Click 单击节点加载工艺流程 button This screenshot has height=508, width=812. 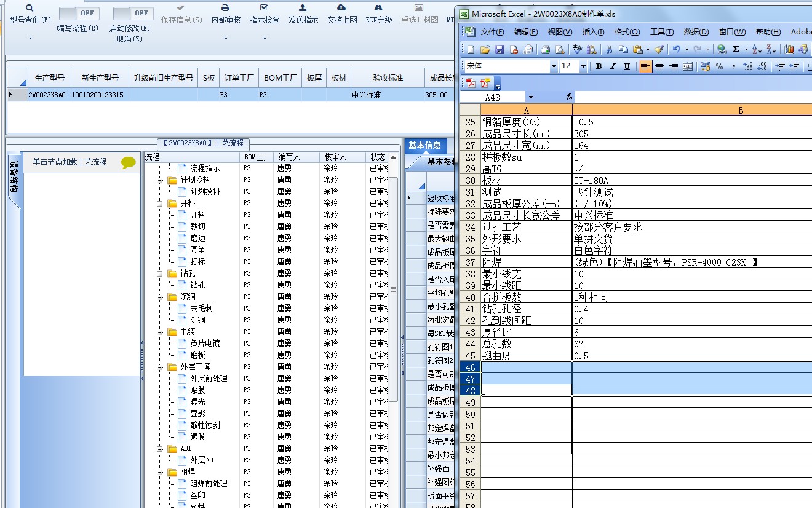tap(70, 162)
